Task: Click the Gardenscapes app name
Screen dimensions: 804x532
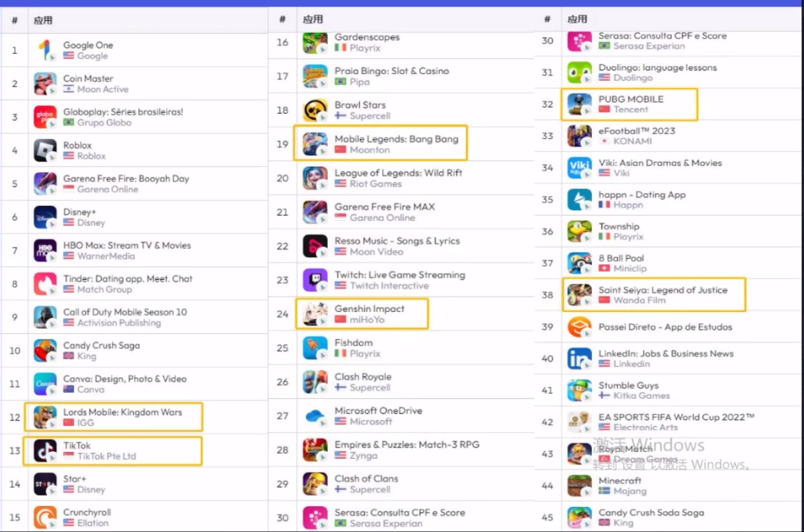Action: (x=367, y=37)
